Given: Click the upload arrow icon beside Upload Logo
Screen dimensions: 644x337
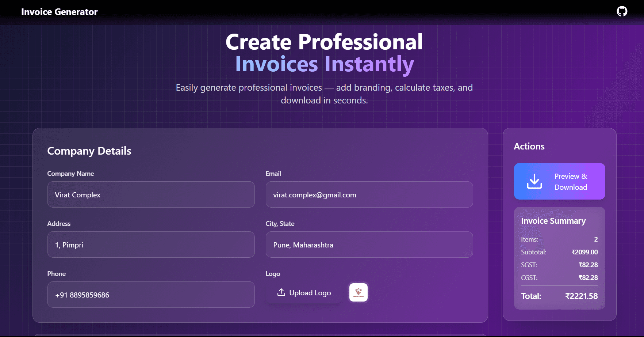Looking at the screenshot, I should point(281,292).
